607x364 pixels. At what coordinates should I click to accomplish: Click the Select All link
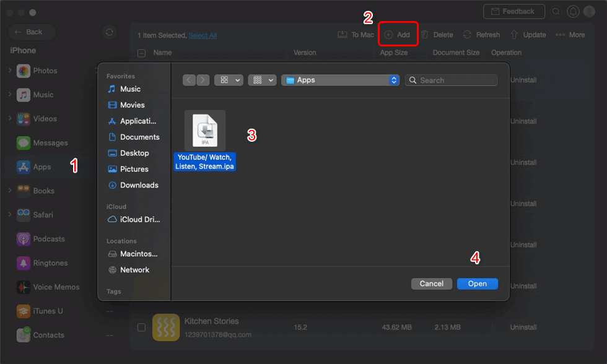[x=203, y=35]
